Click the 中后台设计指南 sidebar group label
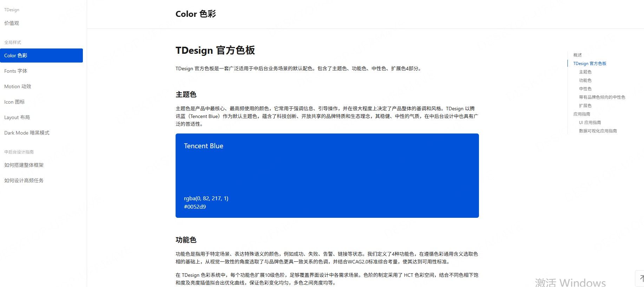Screen dimensions: 644x287 pos(19,152)
